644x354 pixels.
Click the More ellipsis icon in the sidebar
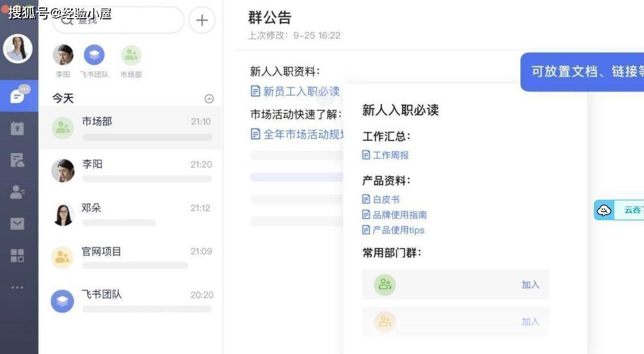tap(18, 287)
